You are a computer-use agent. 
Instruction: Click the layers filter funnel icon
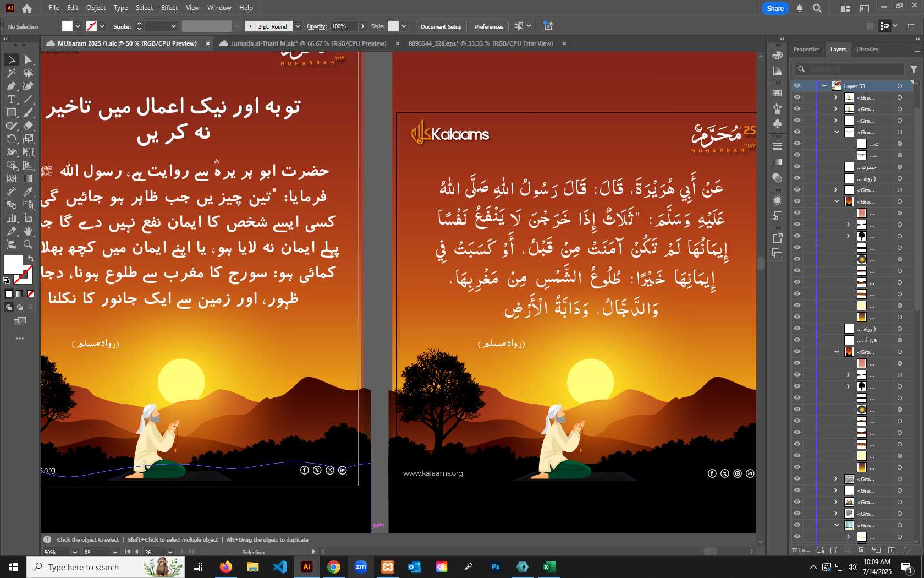[914, 69]
